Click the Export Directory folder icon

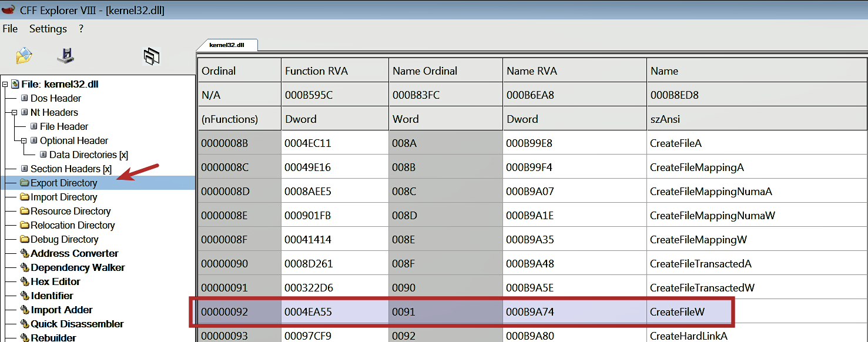(x=25, y=183)
